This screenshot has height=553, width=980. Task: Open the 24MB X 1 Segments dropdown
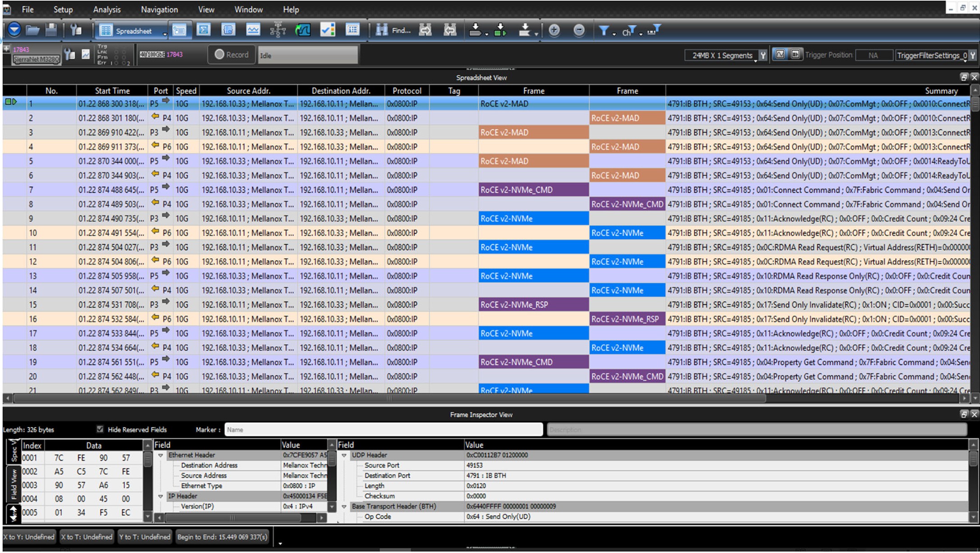point(722,56)
